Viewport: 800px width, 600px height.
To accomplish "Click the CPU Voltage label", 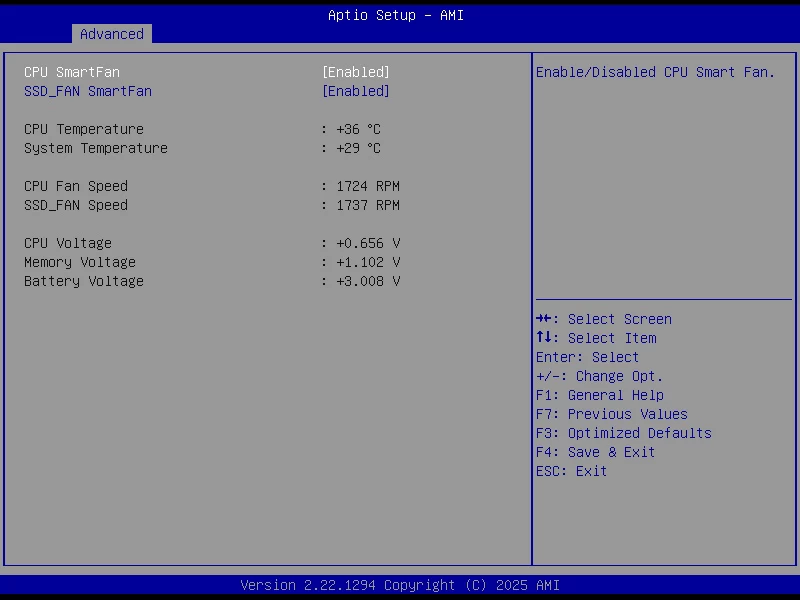I will click(67, 243).
